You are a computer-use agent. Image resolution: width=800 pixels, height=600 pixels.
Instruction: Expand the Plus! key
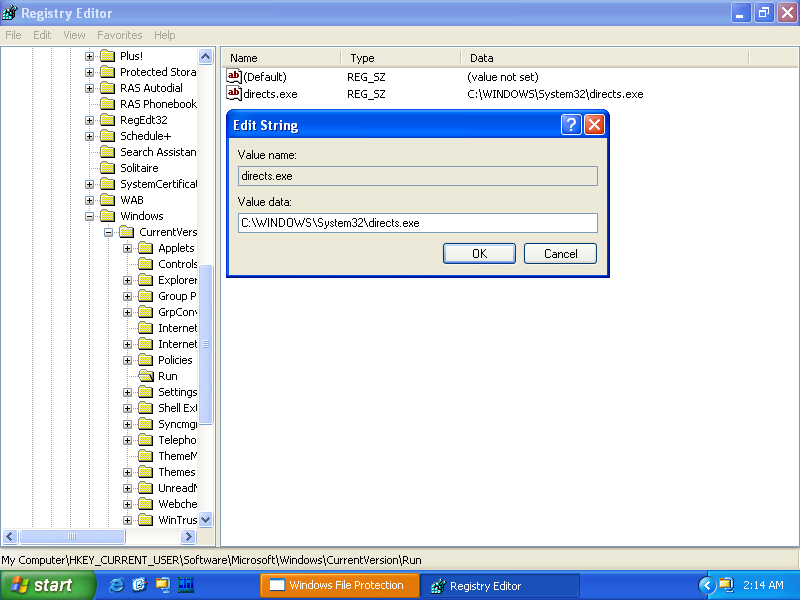click(x=89, y=56)
